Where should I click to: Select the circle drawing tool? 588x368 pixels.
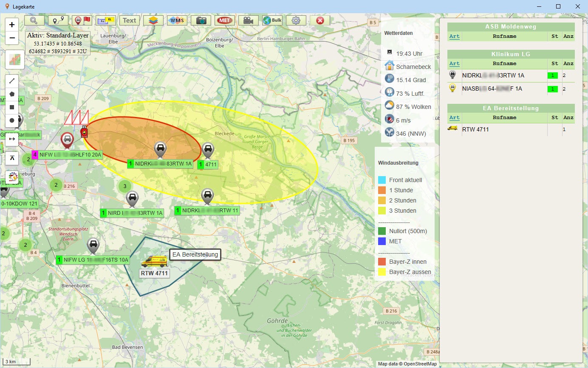click(x=12, y=120)
